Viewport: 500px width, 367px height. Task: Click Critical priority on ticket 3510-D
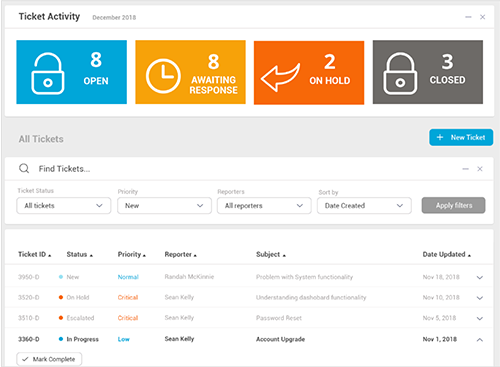click(128, 318)
